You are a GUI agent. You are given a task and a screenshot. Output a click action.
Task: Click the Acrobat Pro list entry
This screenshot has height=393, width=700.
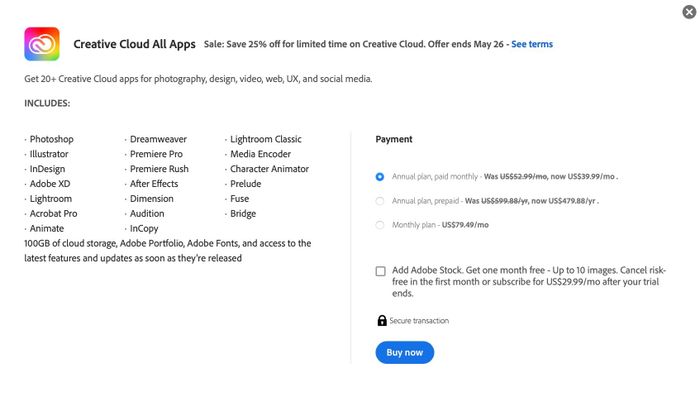pos(53,213)
